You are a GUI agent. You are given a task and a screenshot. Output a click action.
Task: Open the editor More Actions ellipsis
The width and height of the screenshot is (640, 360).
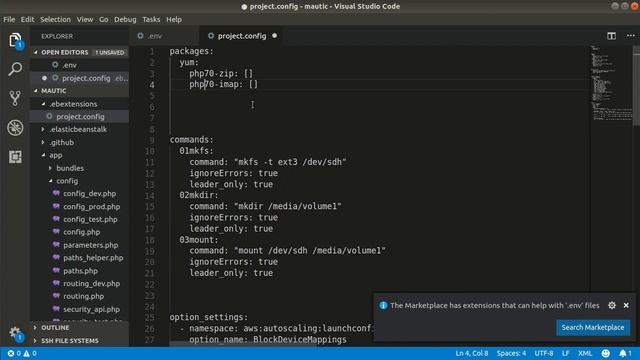pyautogui.click(x=630, y=36)
